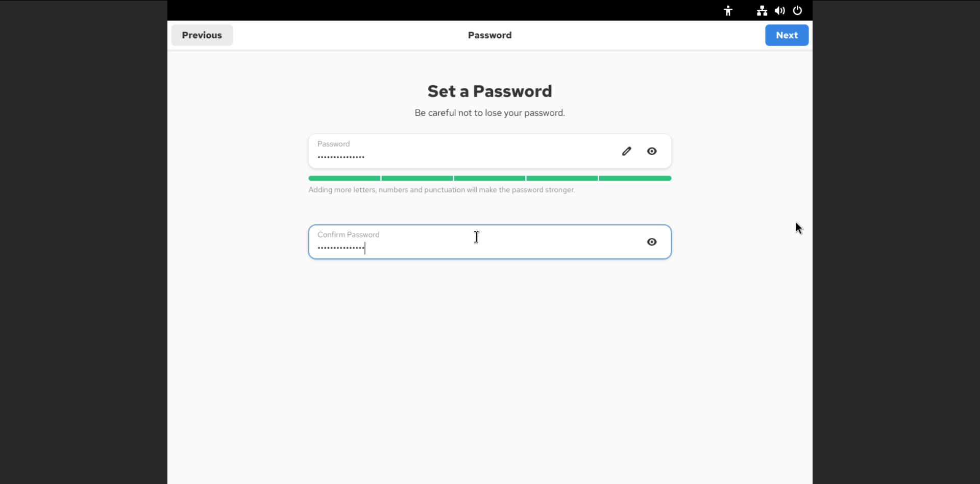The width and height of the screenshot is (980, 484).
Task: Open the volume speaker icon
Action: [x=779, y=11]
